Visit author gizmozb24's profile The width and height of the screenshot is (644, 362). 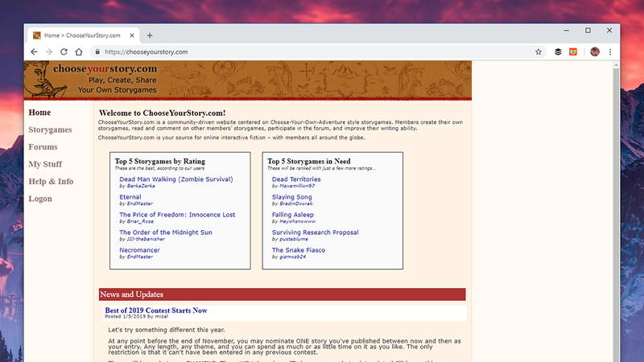[292, 257]
